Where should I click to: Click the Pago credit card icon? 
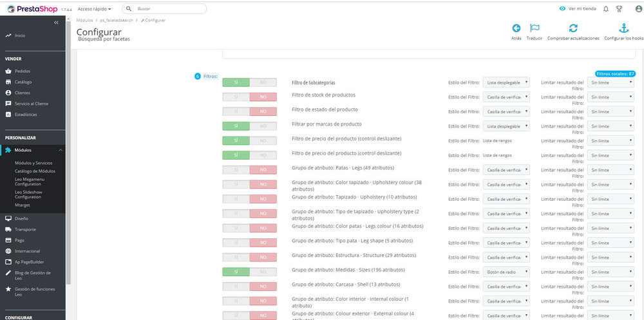8,240
